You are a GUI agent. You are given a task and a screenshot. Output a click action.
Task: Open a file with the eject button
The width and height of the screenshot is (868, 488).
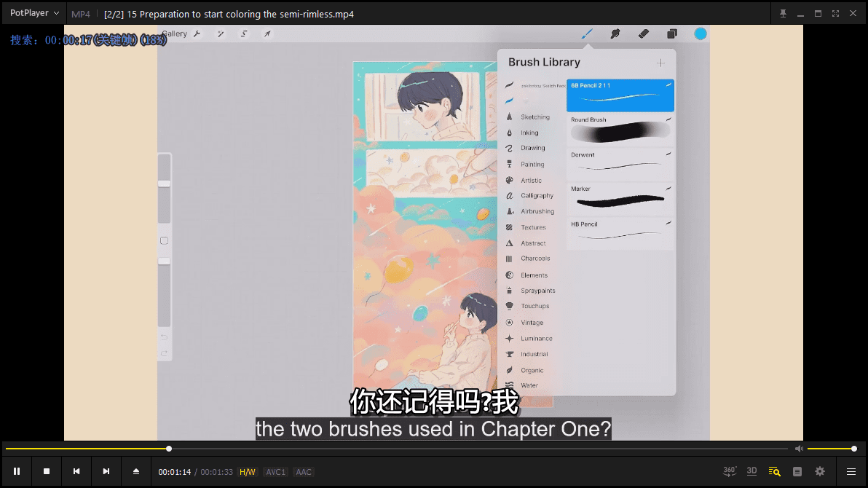click(135, 471)
